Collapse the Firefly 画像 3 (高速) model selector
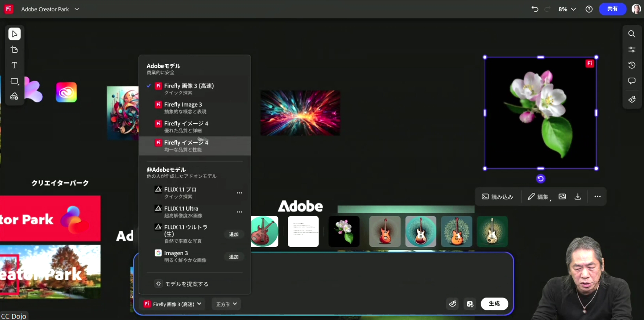 (x=173, y=304)
